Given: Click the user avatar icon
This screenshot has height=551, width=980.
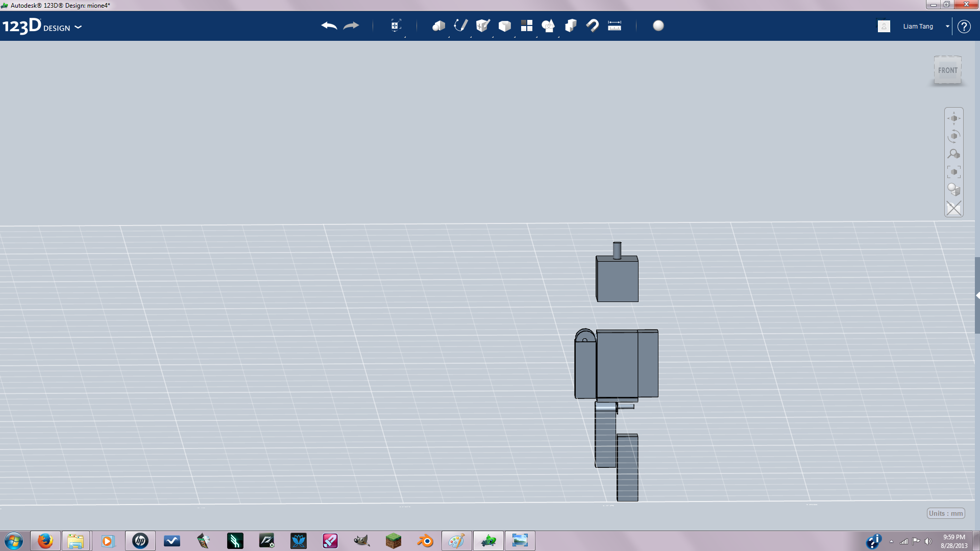Looking at the screenshot, I should (x=884, y=26).
